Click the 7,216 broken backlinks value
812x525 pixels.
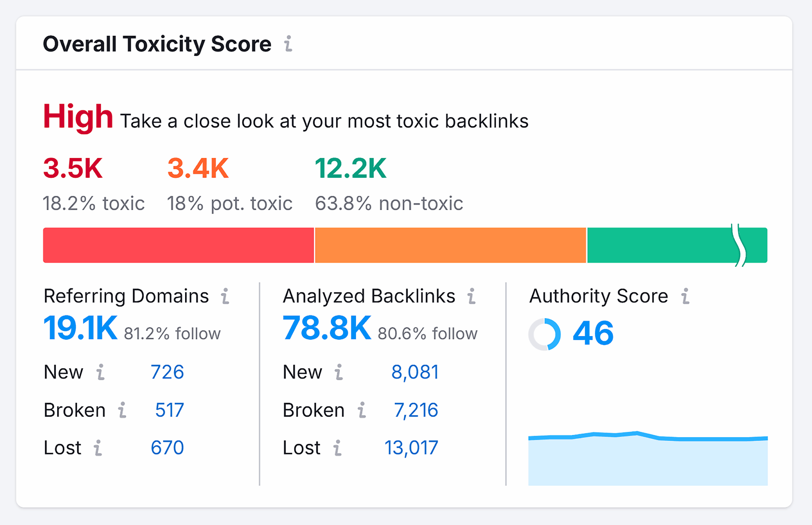(x=417, y=410)
